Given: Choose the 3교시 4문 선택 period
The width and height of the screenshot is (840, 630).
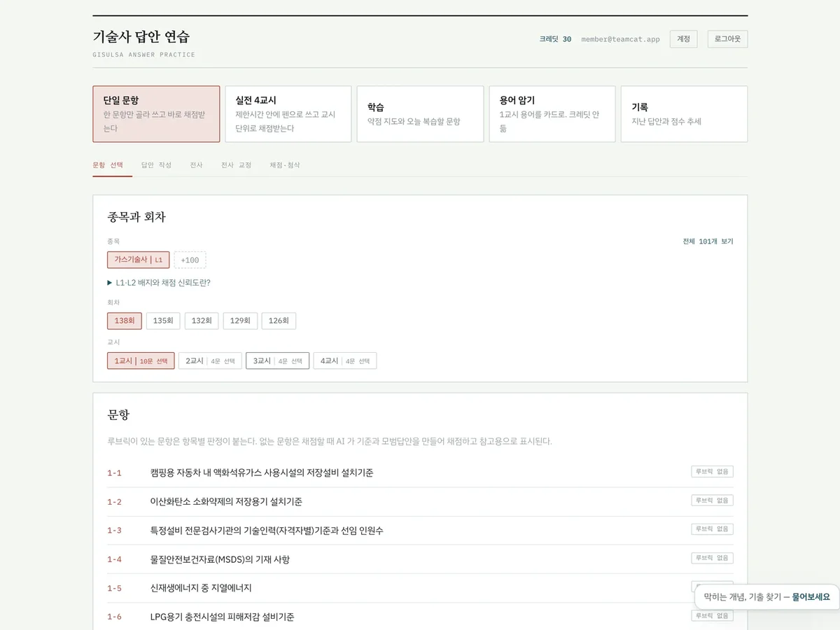Looking at the screenshot, I should pyautogui.click(x=277, y=360).
